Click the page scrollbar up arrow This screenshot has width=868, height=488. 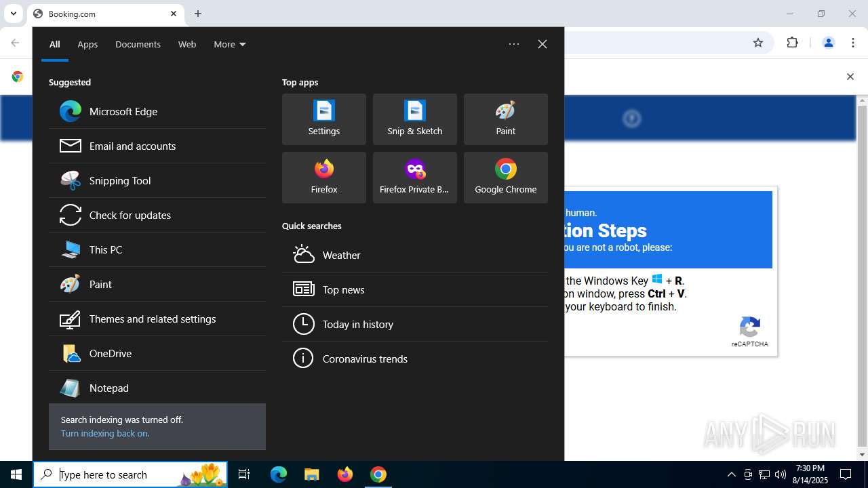tap(863, 101)
